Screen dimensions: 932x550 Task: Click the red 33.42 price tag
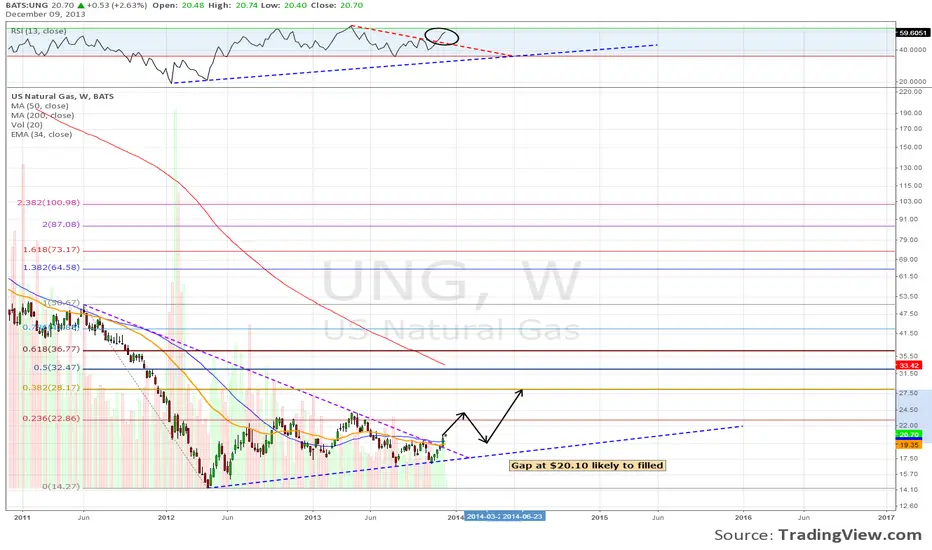point(909,366)
